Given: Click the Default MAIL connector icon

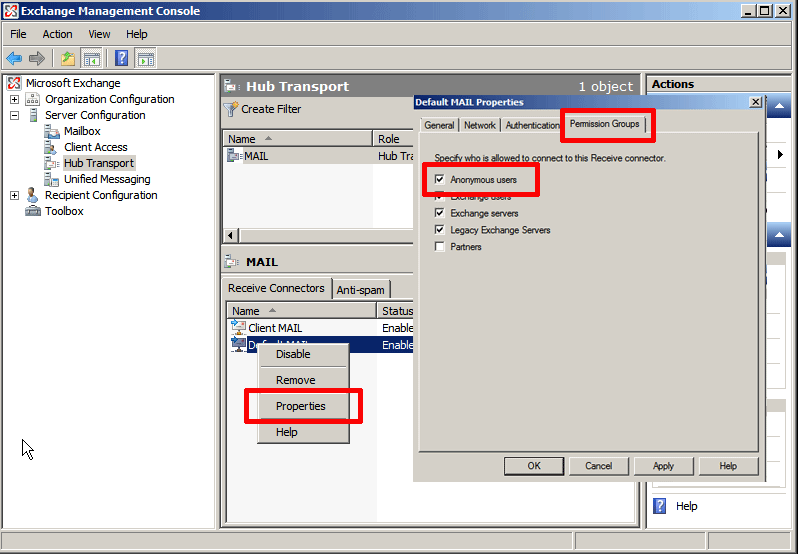Looking at the screenshot, I should click(238, 344).
